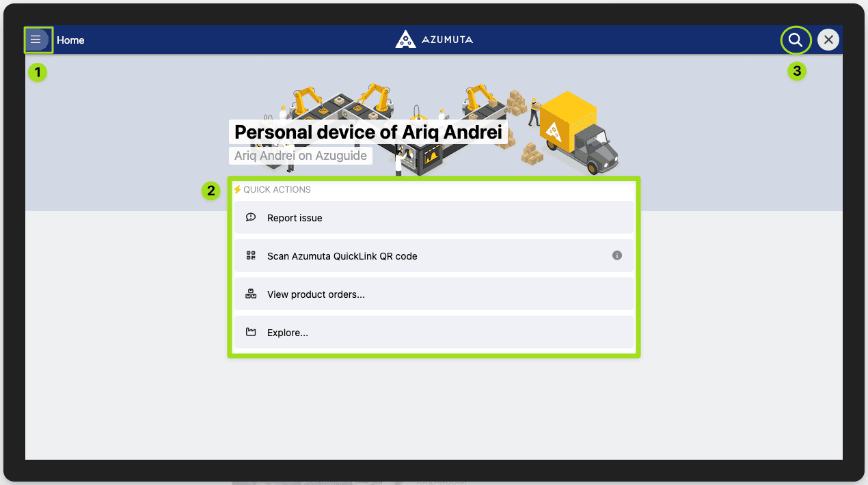Viewport: 868px width, 485px height.
Task: Close the view with the X button
Action: (x=828, y=40)
